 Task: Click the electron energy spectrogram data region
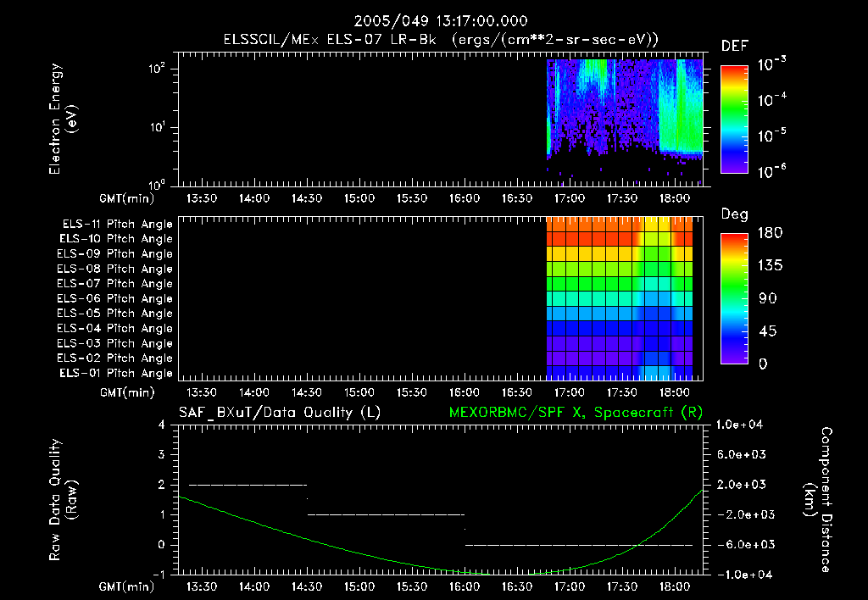(625, 111)
